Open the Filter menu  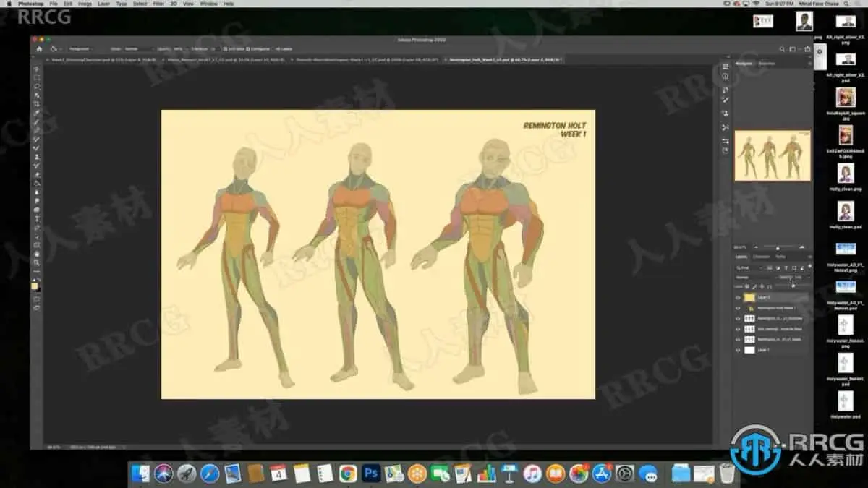158,4
